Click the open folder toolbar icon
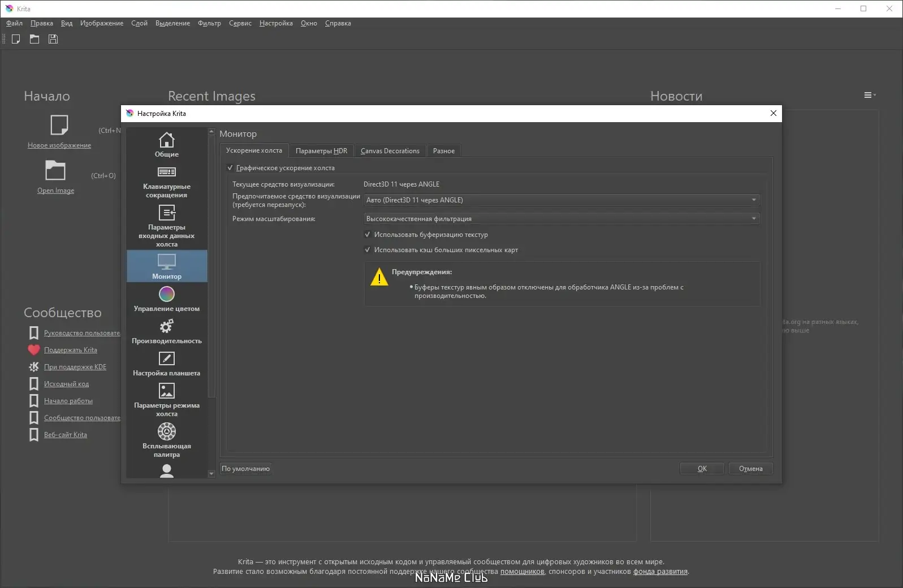 point(34,39)
